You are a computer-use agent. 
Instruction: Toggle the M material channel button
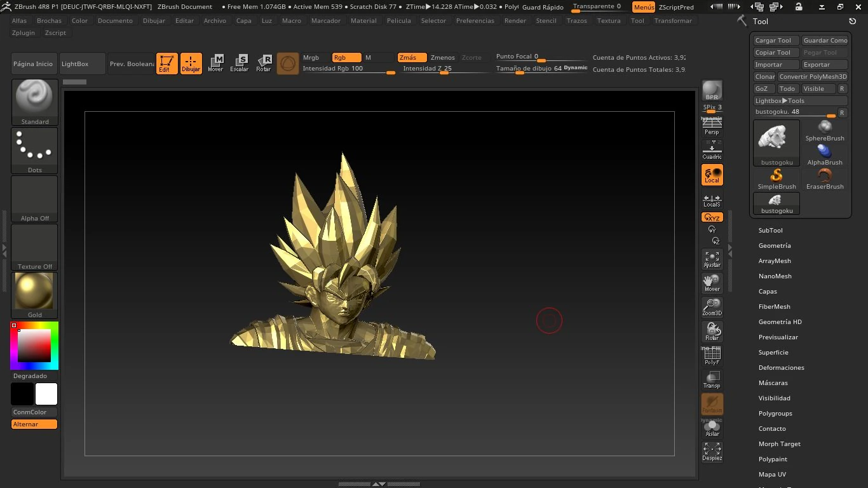[378, 57]
